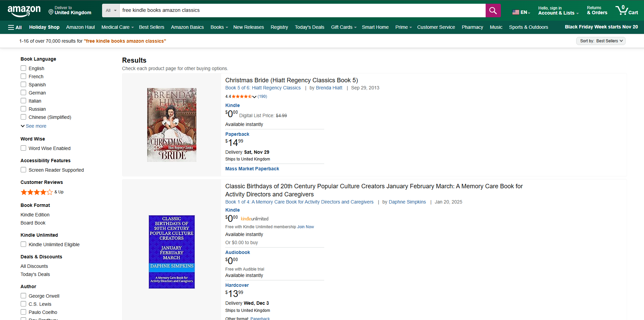Click the magnifying glass search icon
The height and width of the screenshot is (320, 644).
click(492, 10)
